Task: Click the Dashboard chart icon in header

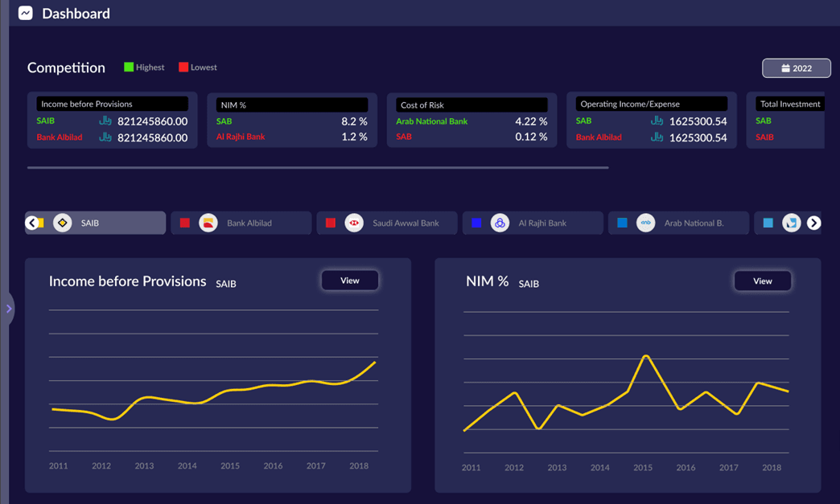Action: click(x=26, y=13)
